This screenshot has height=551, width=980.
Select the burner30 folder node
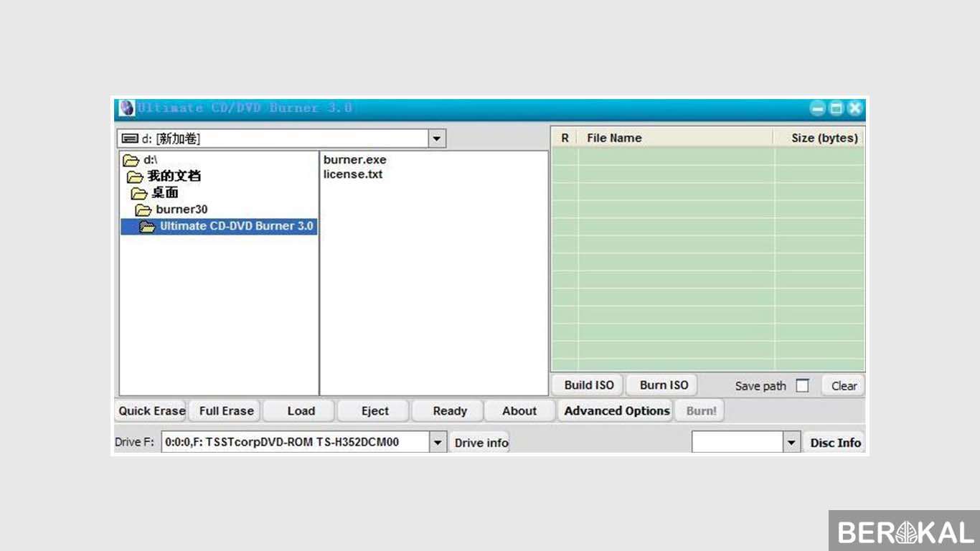pyautogui.click(x=182, y=209)
